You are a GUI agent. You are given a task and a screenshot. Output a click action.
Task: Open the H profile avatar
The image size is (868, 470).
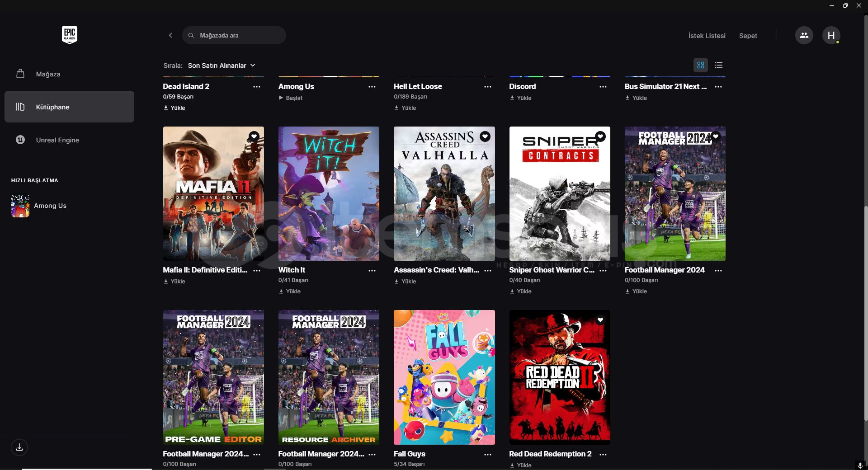tap(831, 35)
